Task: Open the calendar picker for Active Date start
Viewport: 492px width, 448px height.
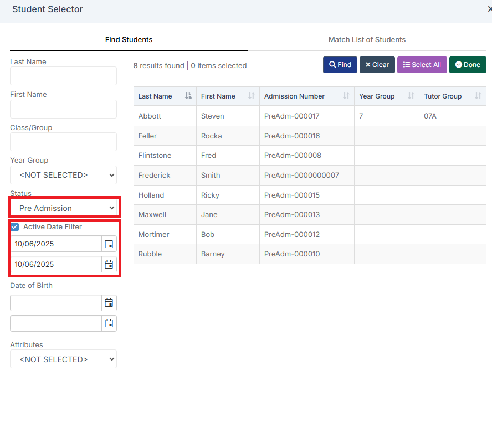Action: point(109,244)
